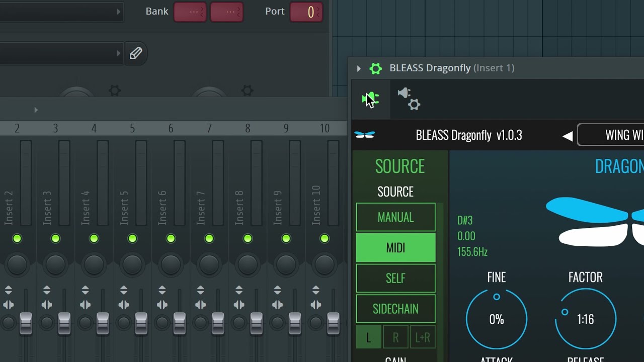The width and height of the screenshot is (644, 362).
Task: Click the Dragonfly logo icon
Action: [x=365, y=135]
